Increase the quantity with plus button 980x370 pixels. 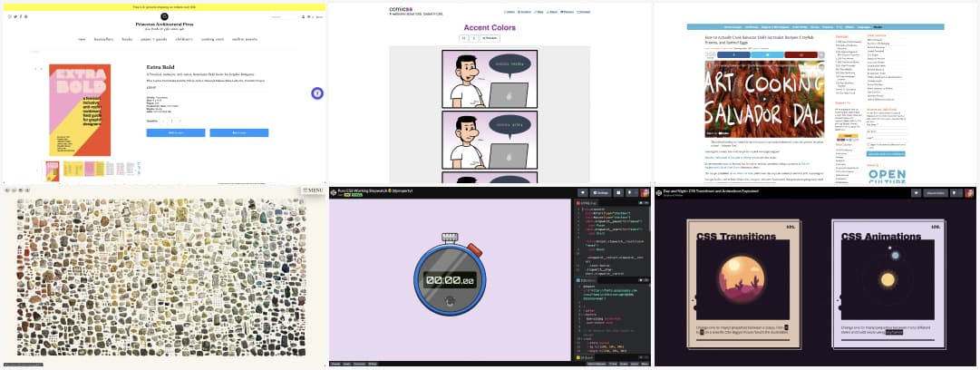click(x=180, y=120)
